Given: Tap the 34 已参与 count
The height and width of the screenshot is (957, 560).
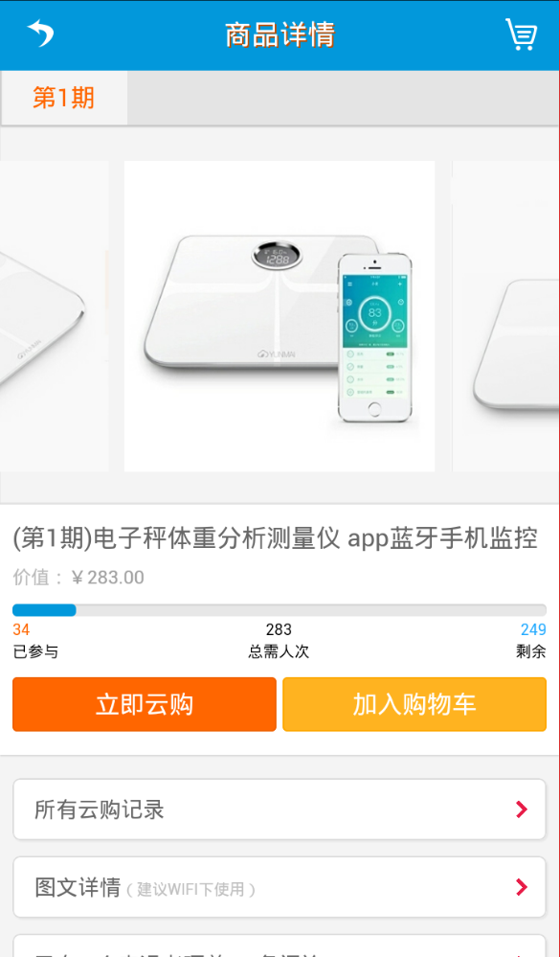Looking at the screenshot, I should [35, 640].
